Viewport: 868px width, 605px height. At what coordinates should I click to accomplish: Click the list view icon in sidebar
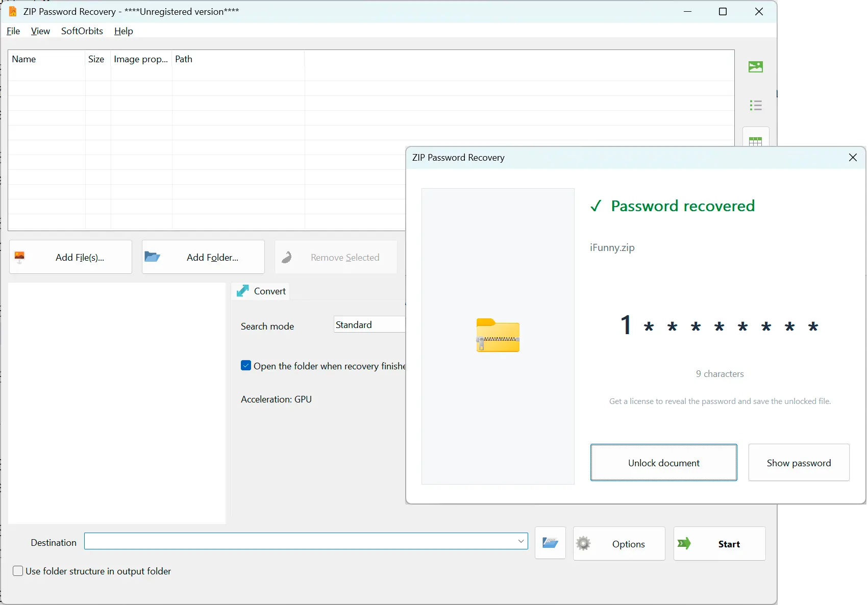755,105
